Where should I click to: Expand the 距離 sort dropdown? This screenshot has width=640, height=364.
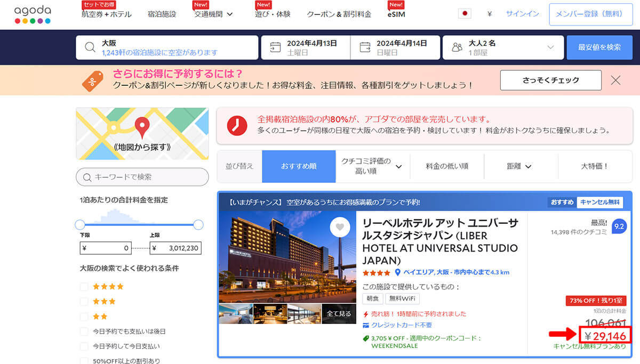coord(519,166)
